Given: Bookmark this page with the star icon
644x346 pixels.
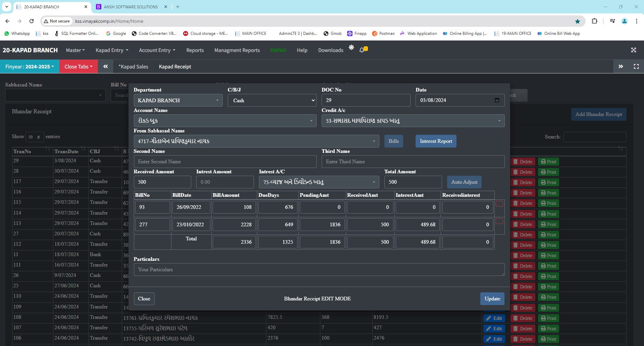Looking at the screenshot, I should coord(578,21).
